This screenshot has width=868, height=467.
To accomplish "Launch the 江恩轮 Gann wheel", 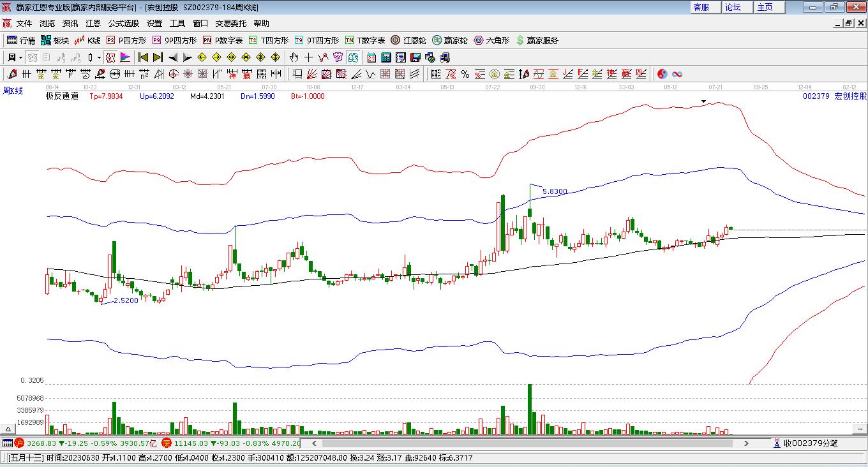I will pyautogui.click(x=408, y=40).
